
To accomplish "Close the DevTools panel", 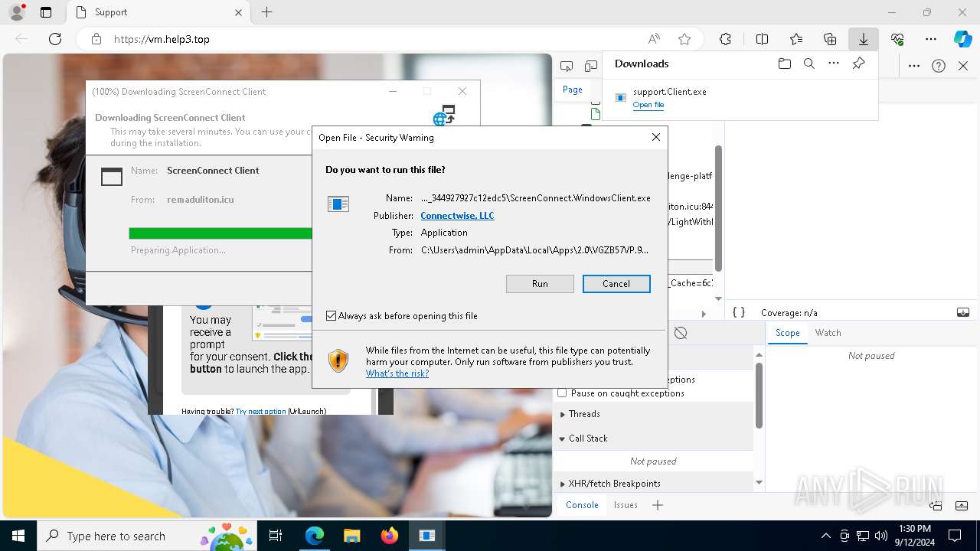I will (x=963, y=66).
